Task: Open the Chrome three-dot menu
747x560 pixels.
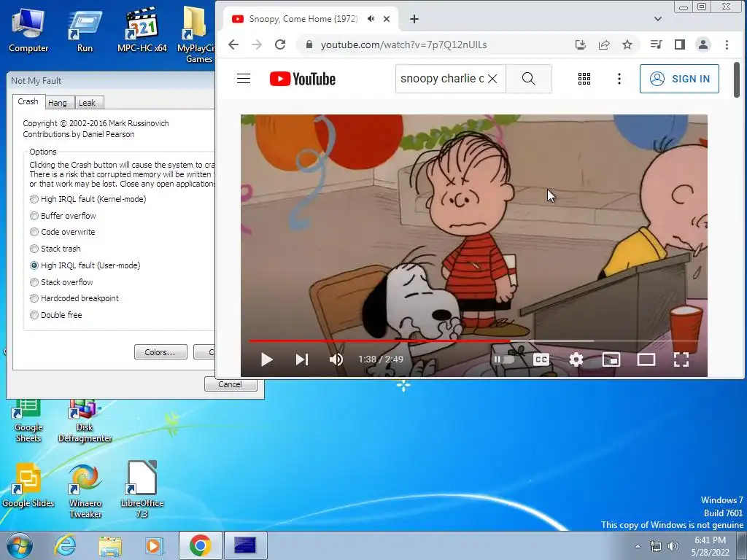Action: pyautogui.click(x=727, y=44)
